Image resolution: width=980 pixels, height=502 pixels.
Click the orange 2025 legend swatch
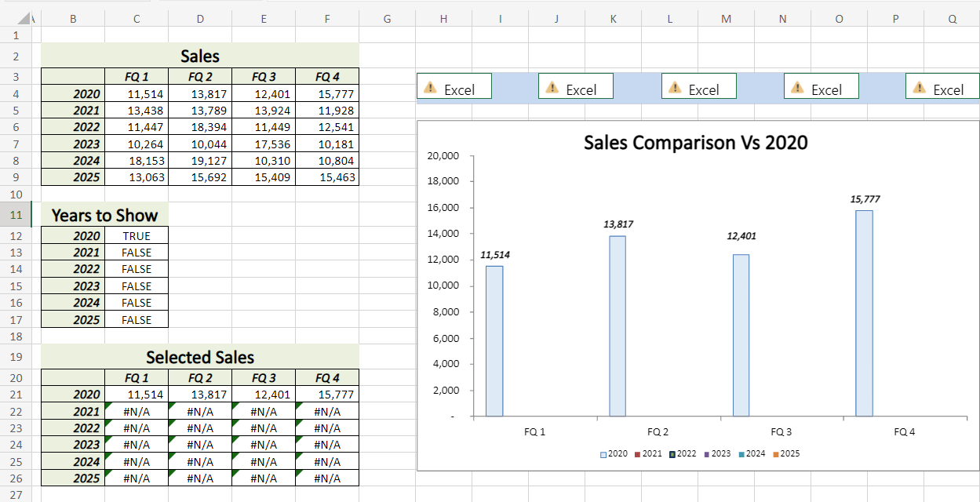pos(775,454)
